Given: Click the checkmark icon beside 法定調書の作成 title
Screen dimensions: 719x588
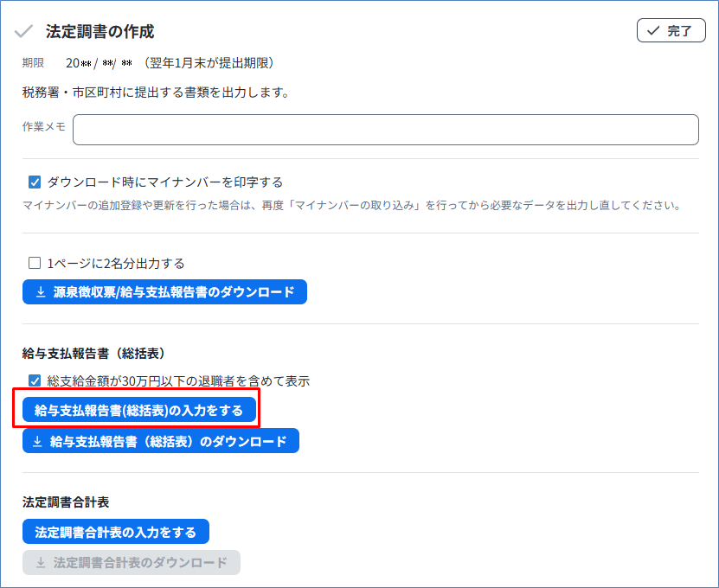Looking at the screenshot, I should point(24,31).
